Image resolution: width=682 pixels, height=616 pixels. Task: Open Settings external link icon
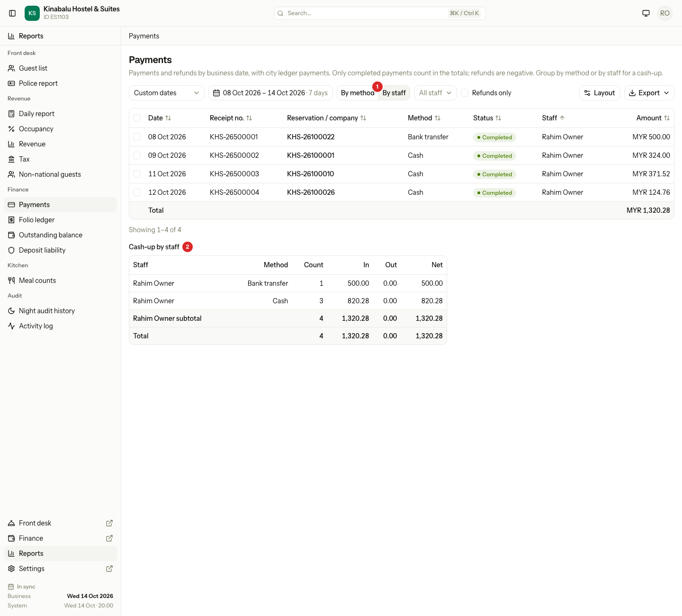click(109, 569)
